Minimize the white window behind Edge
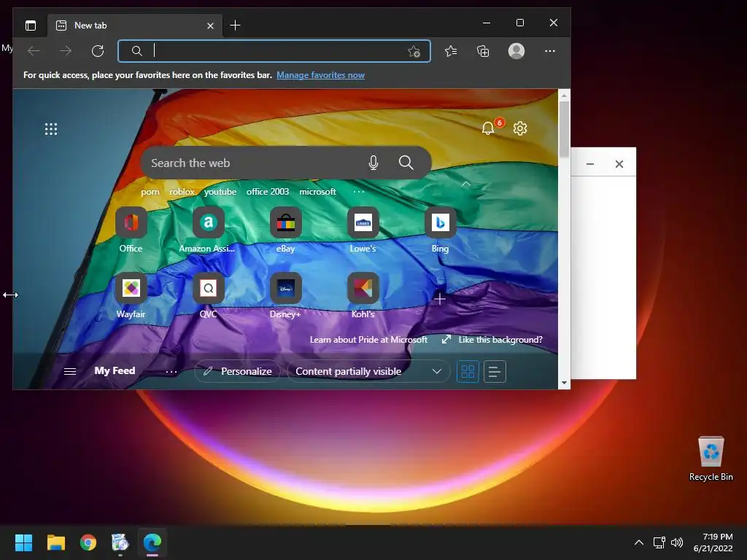Screen dimensions: 747x560 coord(589,164)
